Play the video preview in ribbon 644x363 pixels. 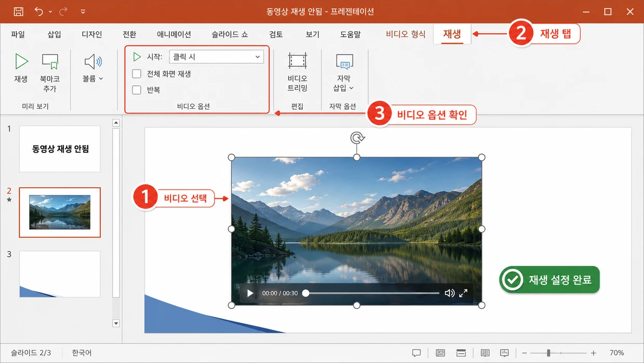click(x=21, y=68)
